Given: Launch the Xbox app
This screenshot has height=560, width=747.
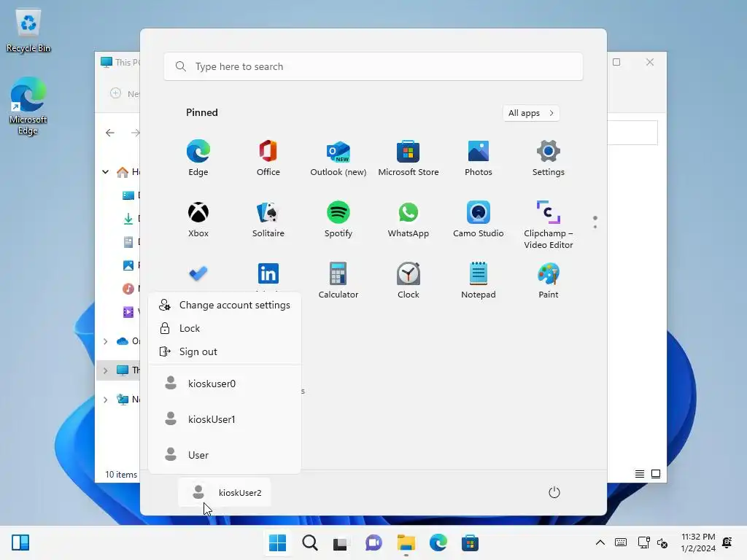Looking at the screenshot, I should [198, 219].
